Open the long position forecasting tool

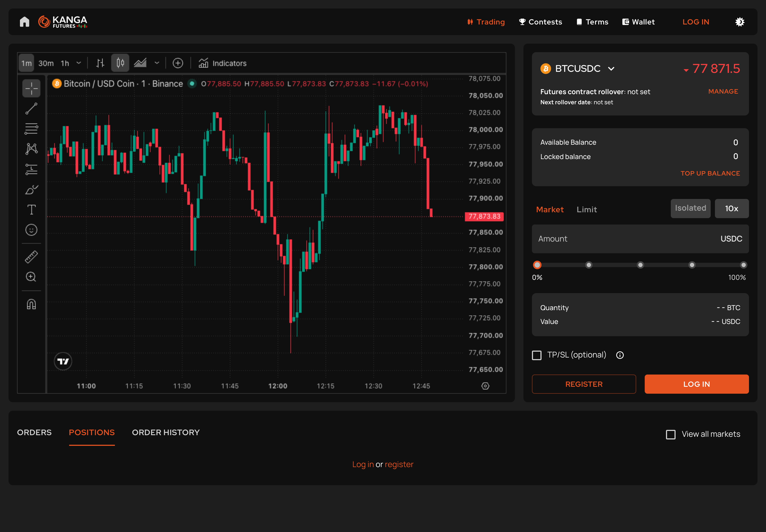tap(31, 169)
